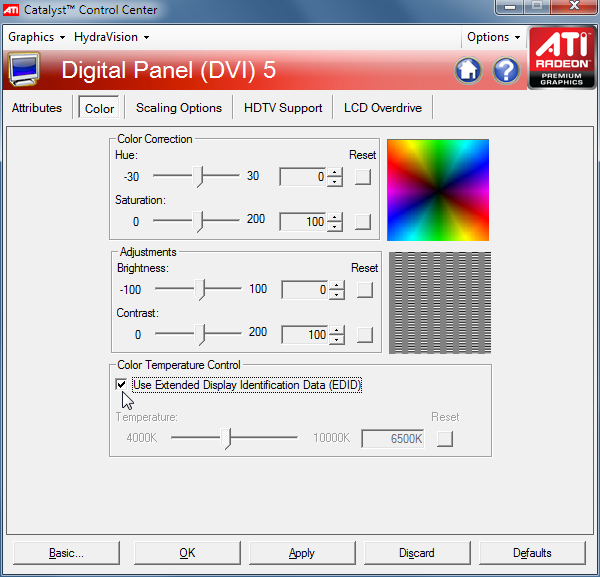Click the Basic... button
The height and width of the screenshot is (577, 600).
tap(66, 553)
